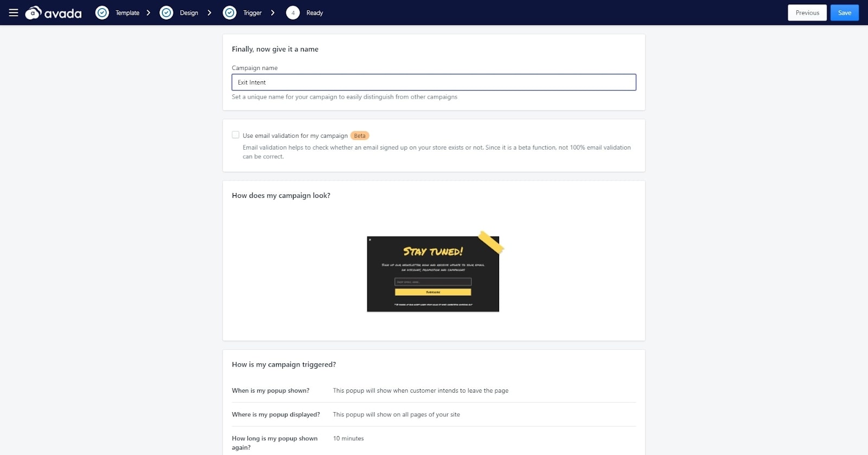Image resolution: width=868 pixels, height=455 pixels.
Task: Click the Template step checkmark icon
Action: (102, 12)
